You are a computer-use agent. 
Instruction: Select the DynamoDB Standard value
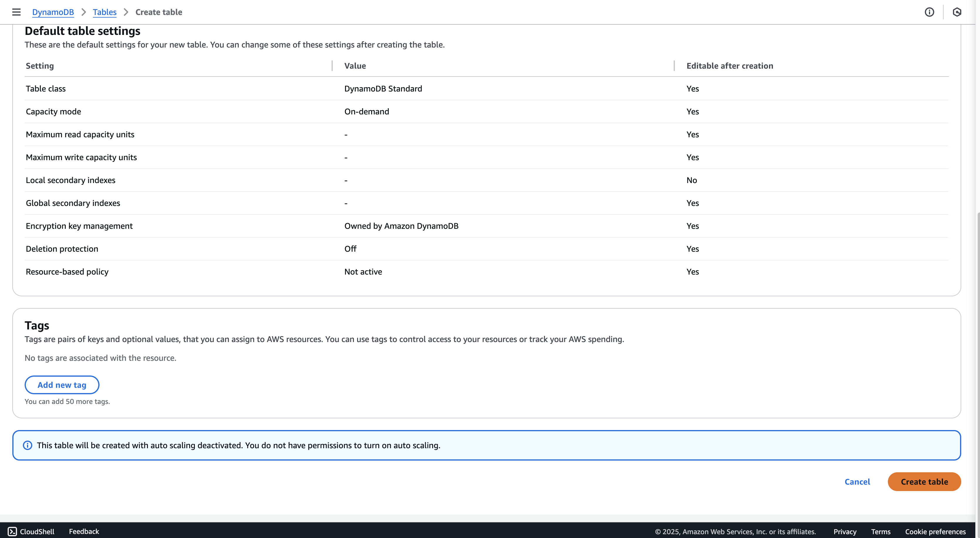pyautogui.click(x=383, y=89)
